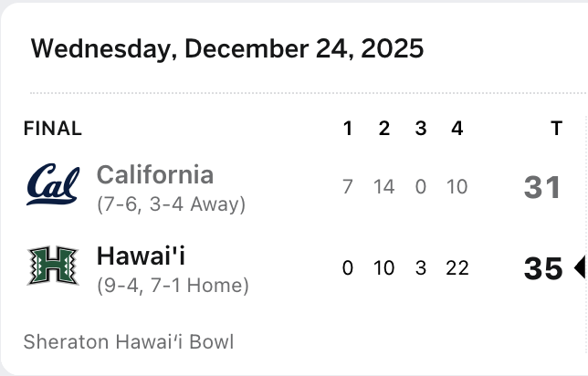
Task: Select the FINAL game status label
Action: (x=53, y=129)
